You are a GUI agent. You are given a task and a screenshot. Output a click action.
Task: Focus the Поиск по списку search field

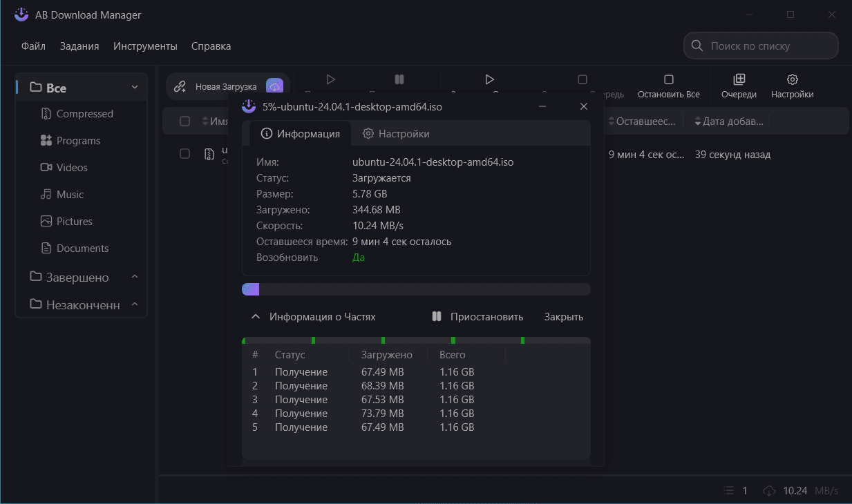(x=761, y=46)
